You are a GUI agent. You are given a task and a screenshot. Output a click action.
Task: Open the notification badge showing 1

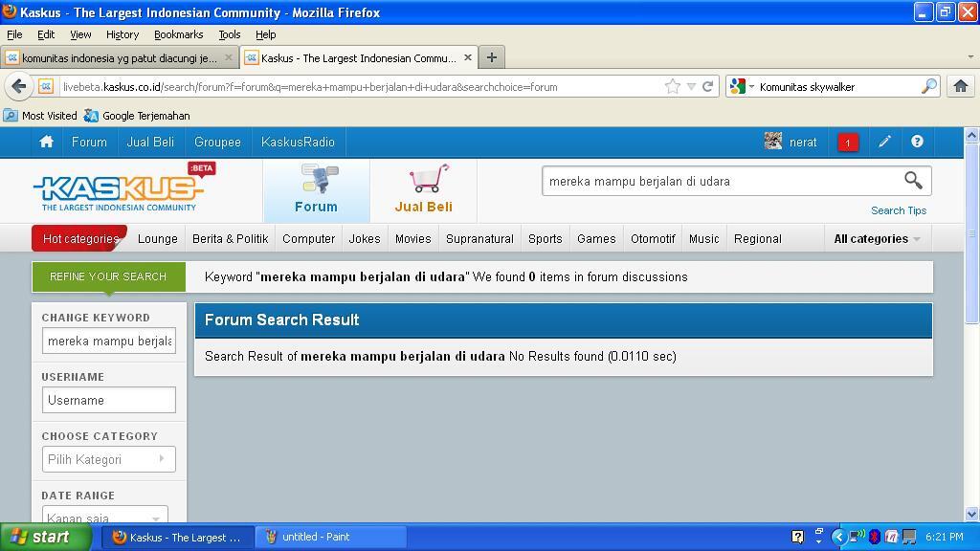(x=847, y=143)
